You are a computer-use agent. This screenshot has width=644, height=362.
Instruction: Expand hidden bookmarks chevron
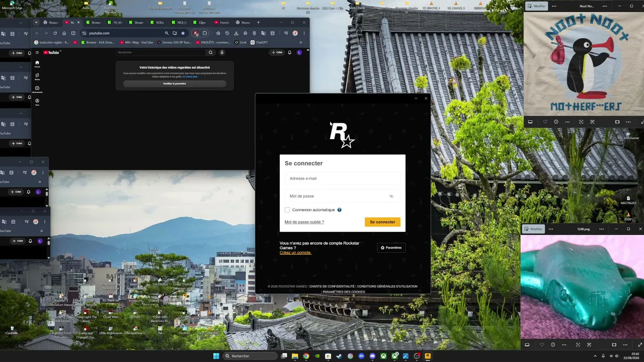pyautogui.click(x=301, y=42)
